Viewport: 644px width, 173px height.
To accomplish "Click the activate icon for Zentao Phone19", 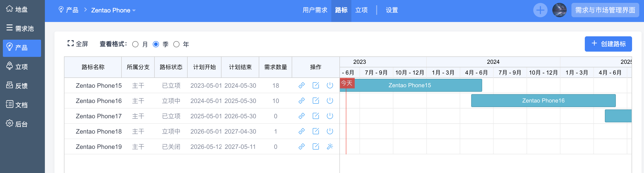I will (x=330, y=146).
